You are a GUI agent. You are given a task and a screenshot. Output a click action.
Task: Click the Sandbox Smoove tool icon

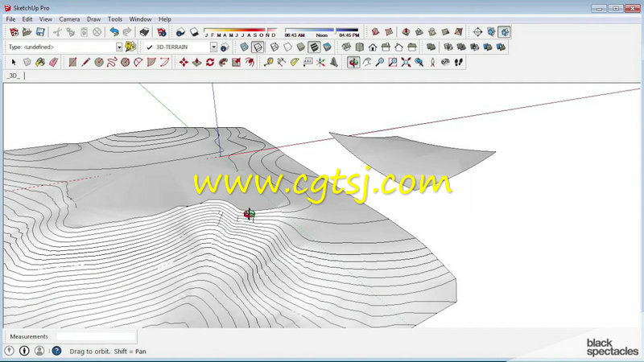click(406, 31)
